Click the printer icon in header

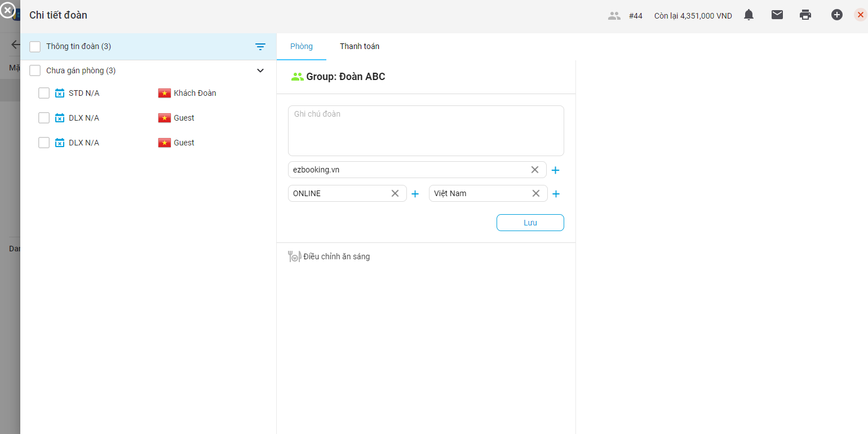[805, 15]
